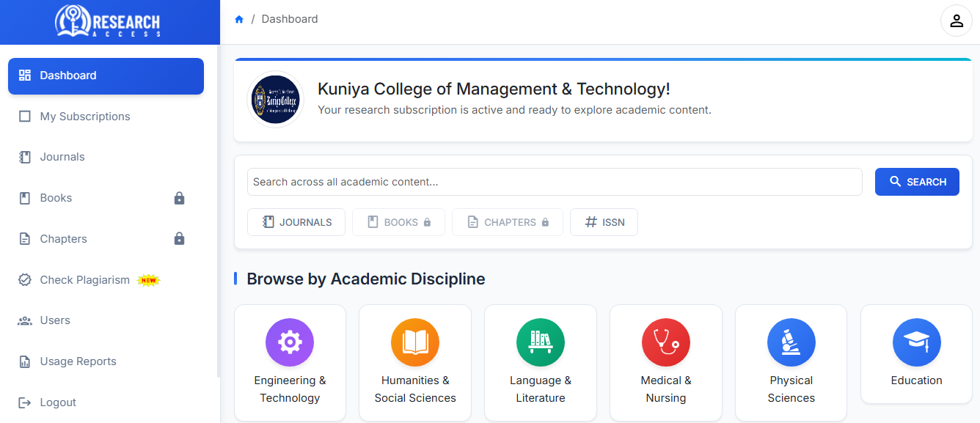Click Logout in the sidebar
980x423 pixels.
click(x=58, y=402)
